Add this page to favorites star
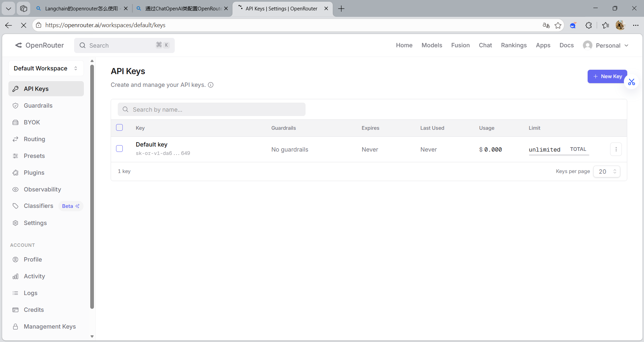The width and height of the screenshot is (644, 342). 558,25
